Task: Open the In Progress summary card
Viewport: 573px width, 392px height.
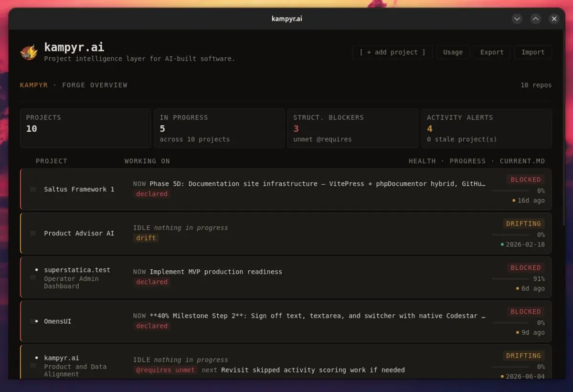Action: 219,128
